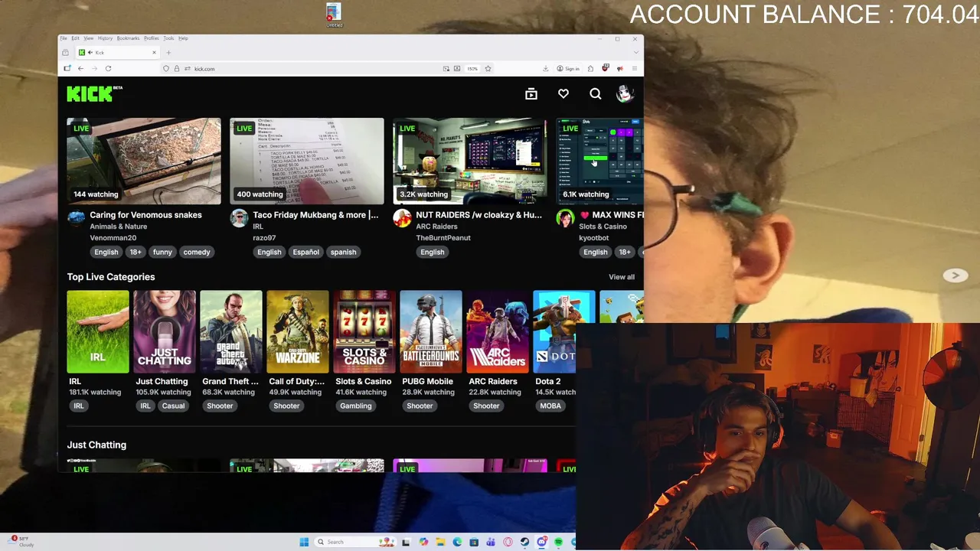Image resolution: width=980 pixels, height=551 pixels.
Task: Go to Kick home via logo
Action: pyautogui.click(x=94, y=93)
